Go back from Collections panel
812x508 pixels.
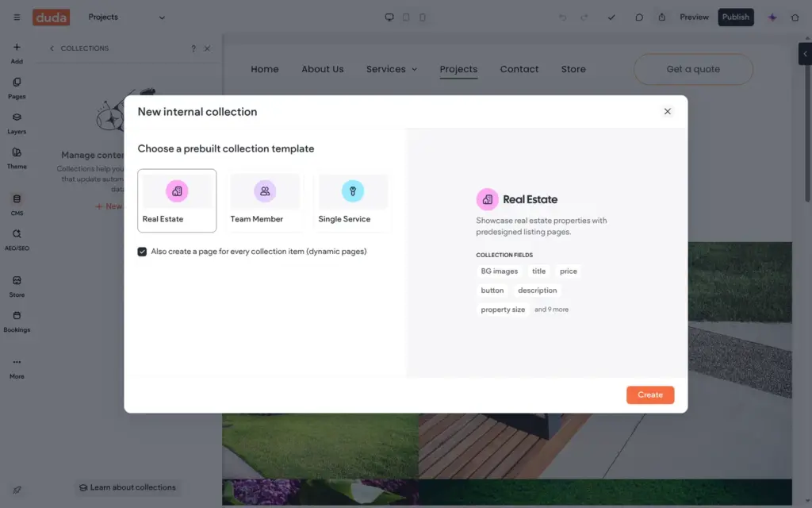point(52,48)
